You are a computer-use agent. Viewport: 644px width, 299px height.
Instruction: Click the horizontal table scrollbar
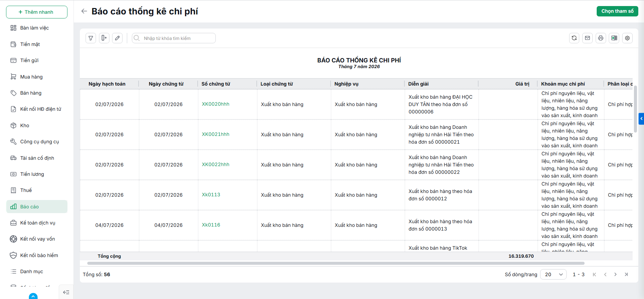336,263
